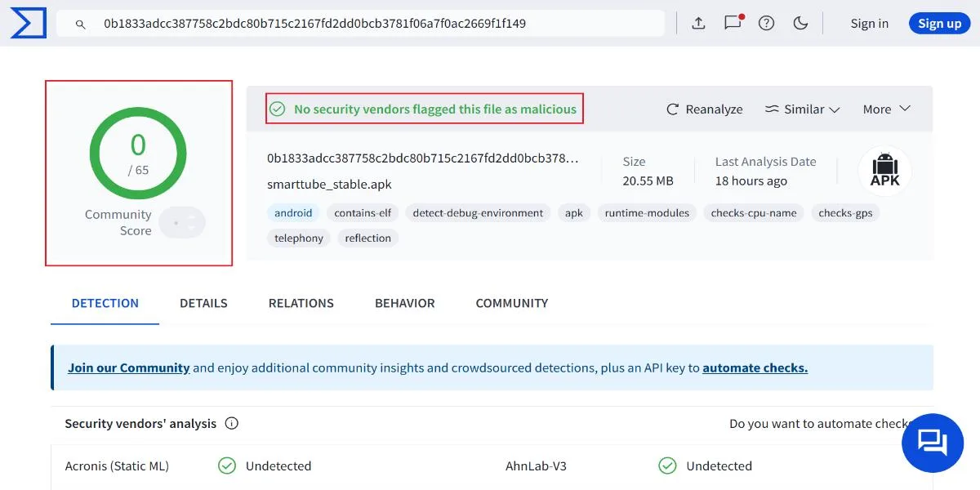980x490 pixels.
Task: Click the APK file type icon
Action: [884, 171]
